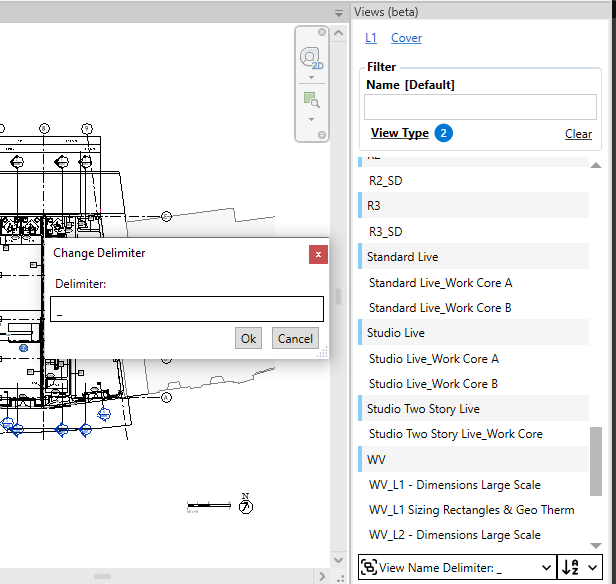
Task: Expand the arrow below the 2D wheel
Action: [311, 77]
